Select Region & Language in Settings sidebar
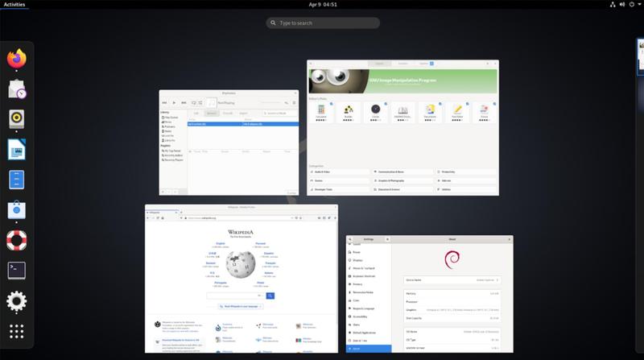 [369, 308]
